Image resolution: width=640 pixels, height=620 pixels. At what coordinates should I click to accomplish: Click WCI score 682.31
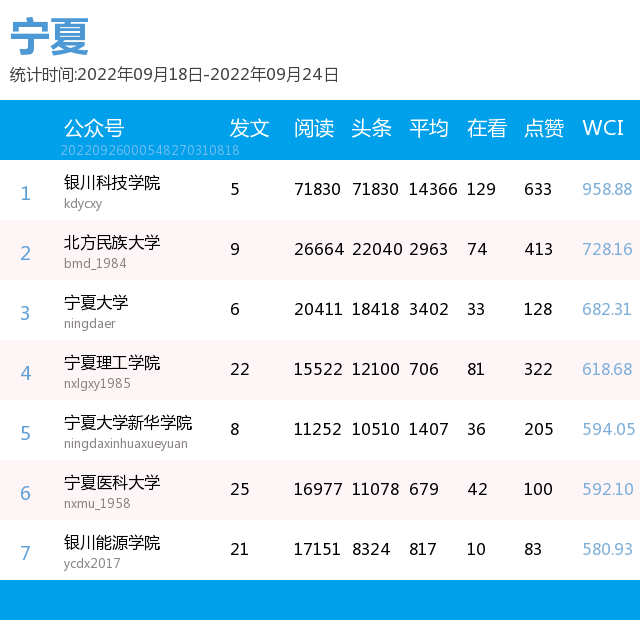click(x=607, y=309)
